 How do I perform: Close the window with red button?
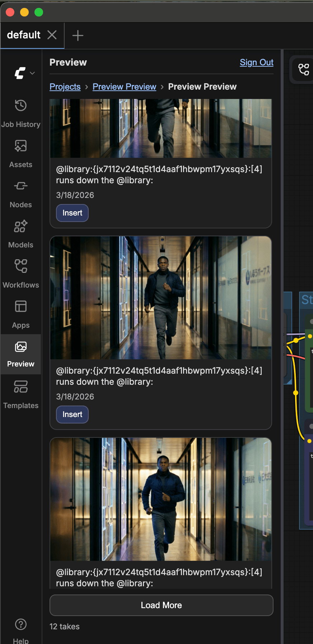point(10,12)
